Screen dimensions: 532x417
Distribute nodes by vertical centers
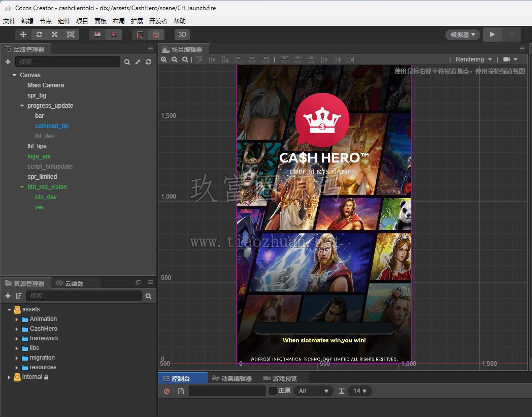[298, 60]
